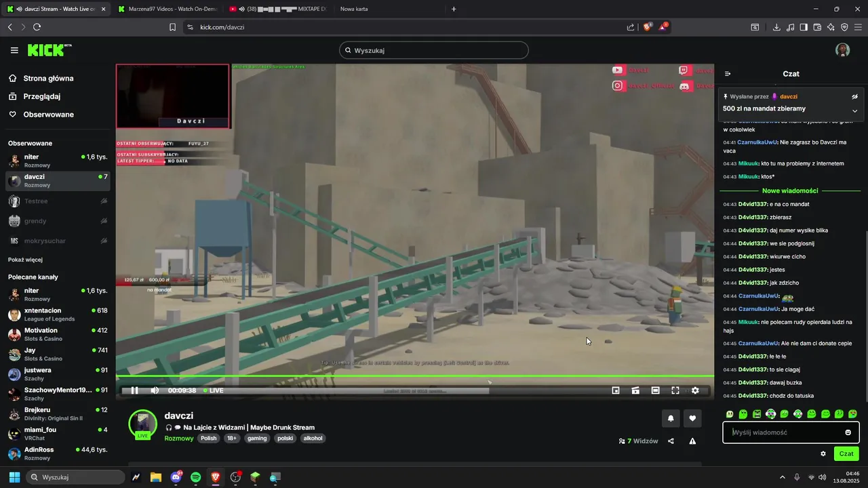Reload the page

(37, 27)
